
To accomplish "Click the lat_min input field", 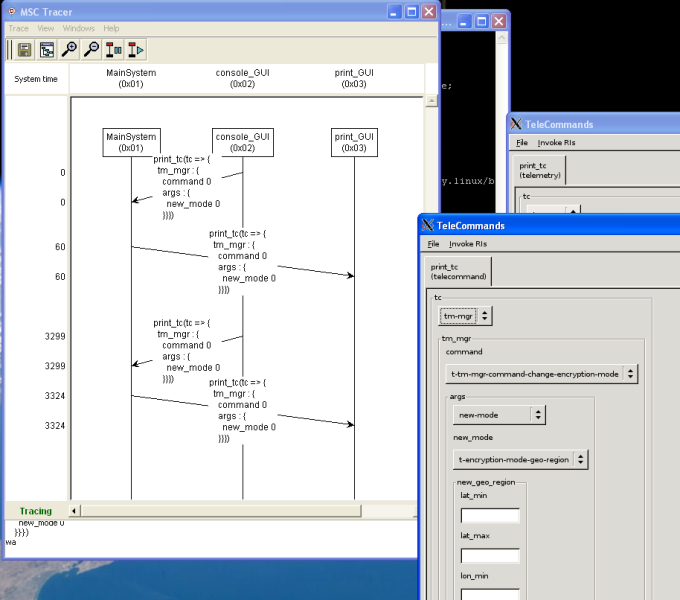I will coord(490,515).
